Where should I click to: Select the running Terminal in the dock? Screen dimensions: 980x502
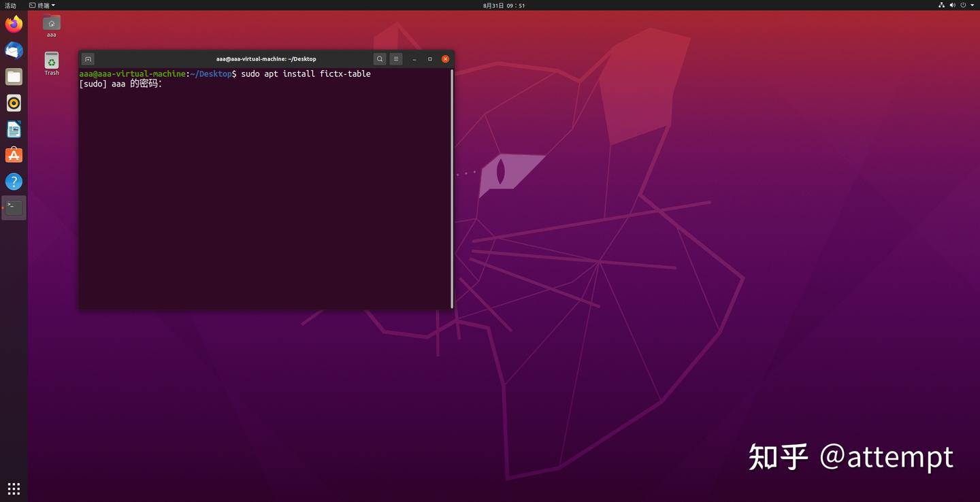[x=13, y=206]
